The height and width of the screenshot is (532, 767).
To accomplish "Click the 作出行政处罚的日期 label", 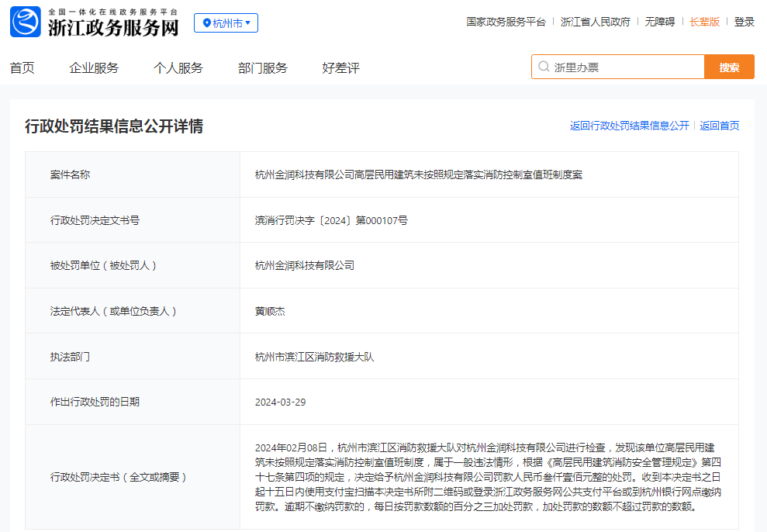I will click(x=95, y=402).
